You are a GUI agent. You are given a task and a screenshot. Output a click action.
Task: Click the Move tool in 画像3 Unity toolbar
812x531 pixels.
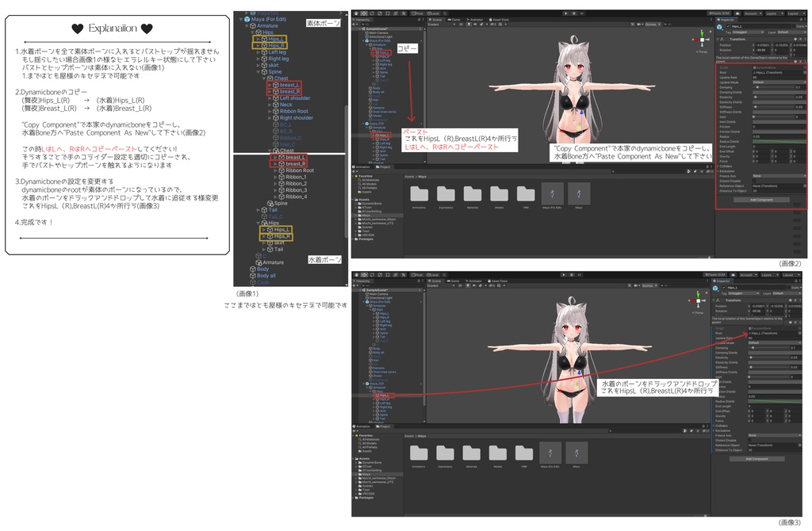(364, 275)
